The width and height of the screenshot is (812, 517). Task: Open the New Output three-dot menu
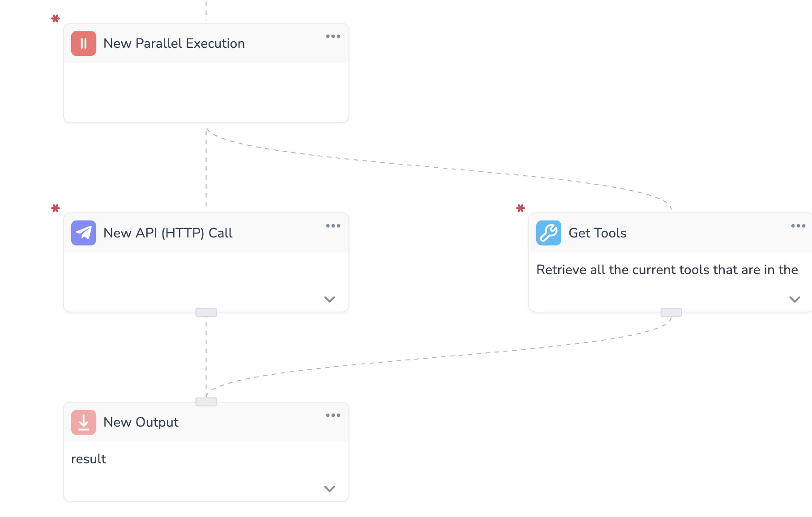click(333, 415)
